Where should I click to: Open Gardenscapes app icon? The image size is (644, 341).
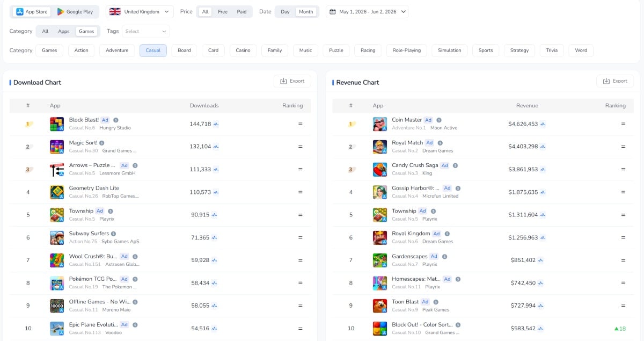pyautogui.click(x=380, y=260)
